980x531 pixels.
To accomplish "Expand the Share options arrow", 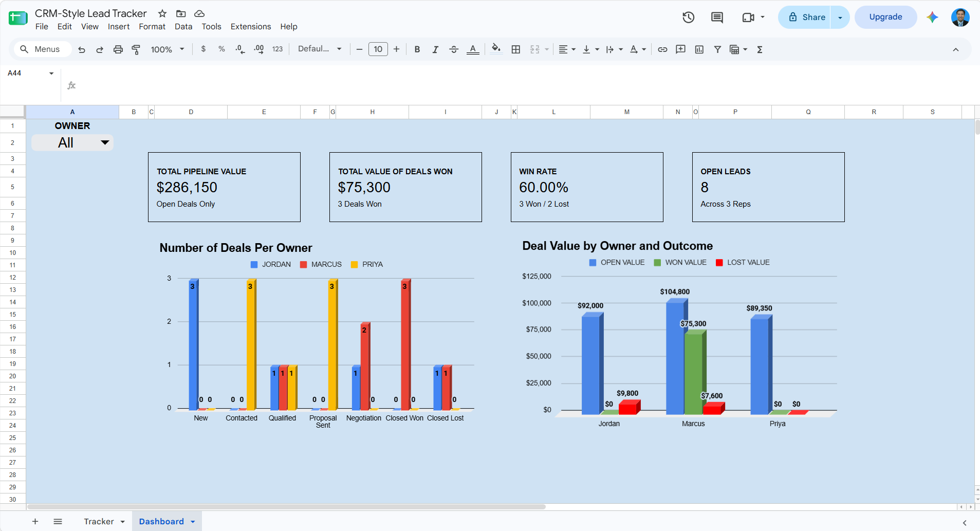I will tap(840, 17).
